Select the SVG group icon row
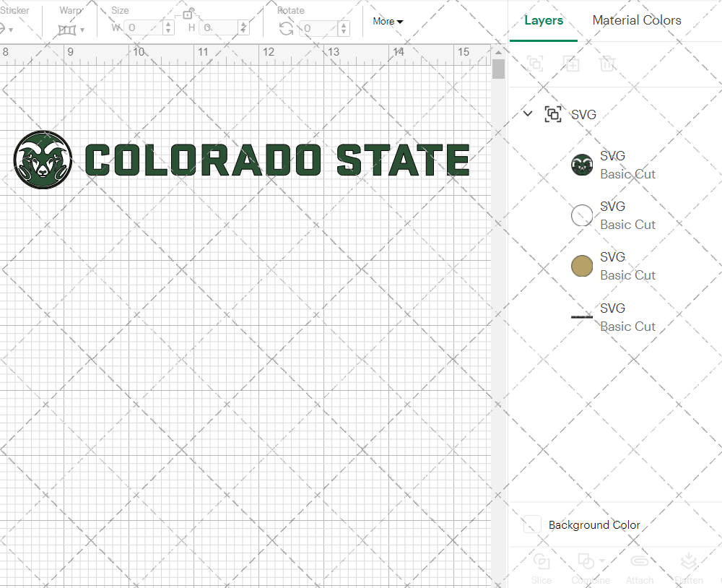 [x=552, y=114]
